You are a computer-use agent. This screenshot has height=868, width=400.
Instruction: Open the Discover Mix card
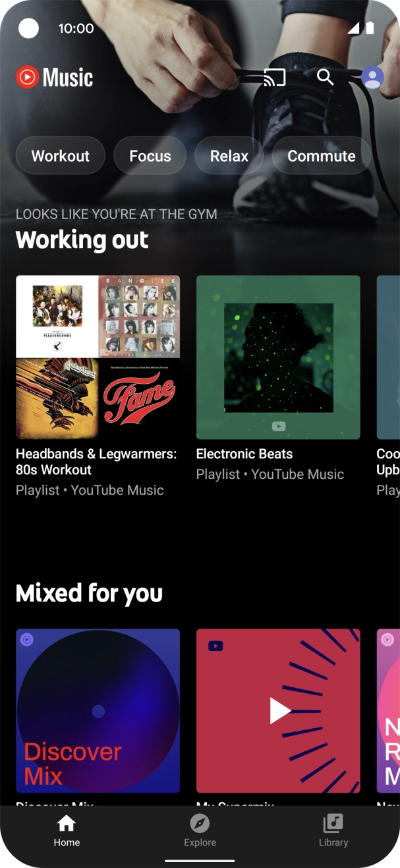pos(98,711)
